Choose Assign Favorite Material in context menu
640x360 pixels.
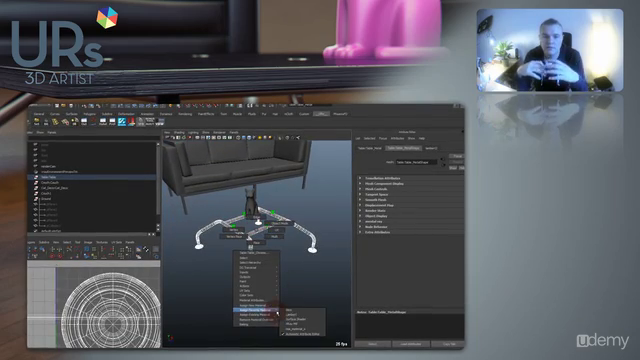point(256,310)
